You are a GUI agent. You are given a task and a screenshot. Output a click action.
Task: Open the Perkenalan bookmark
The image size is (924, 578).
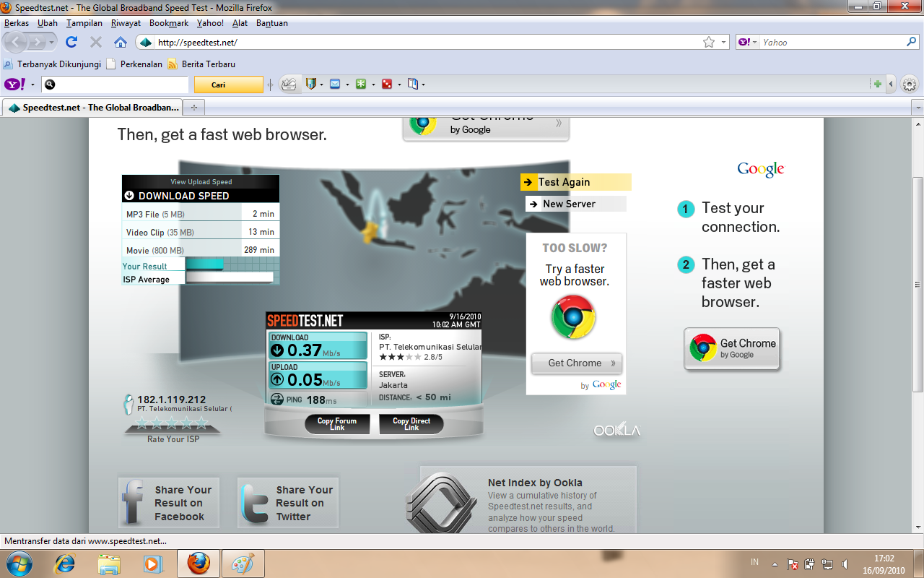(x=134, y=64)
